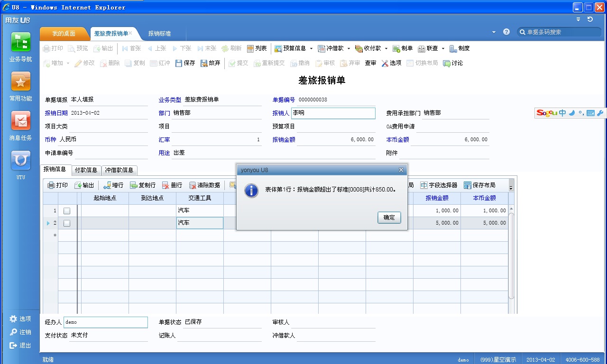Viewport: 607px width, 364px height.
Task: Click the 制单 toolbar button
Action: 403,48
